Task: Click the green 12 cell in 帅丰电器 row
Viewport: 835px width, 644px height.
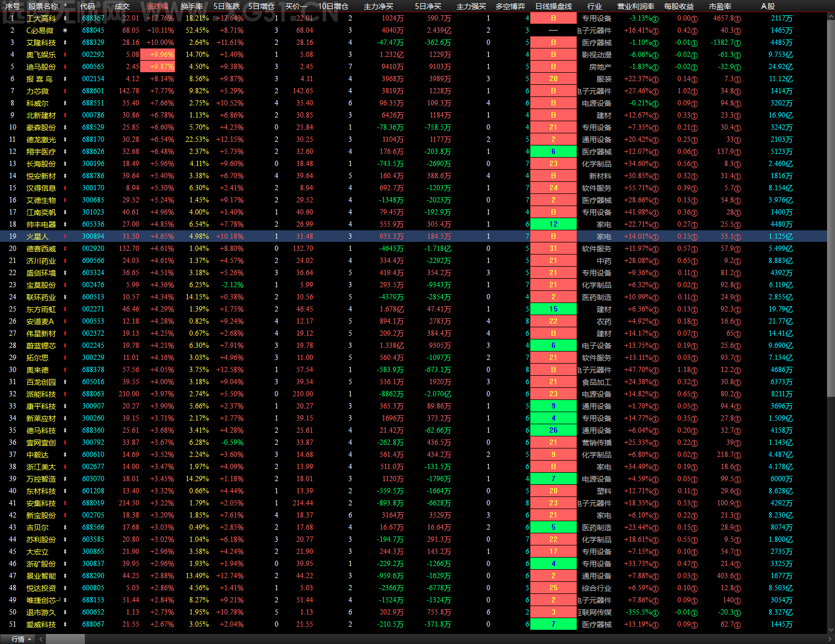Action: click(x=554, y=225)
